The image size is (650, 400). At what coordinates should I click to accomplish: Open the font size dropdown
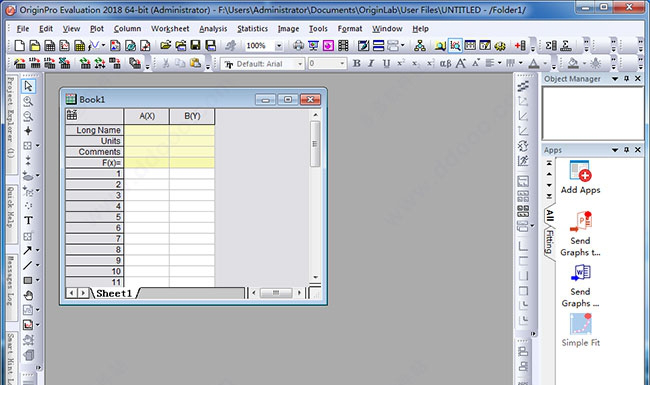pyautogui.click(x=342, y=64)
